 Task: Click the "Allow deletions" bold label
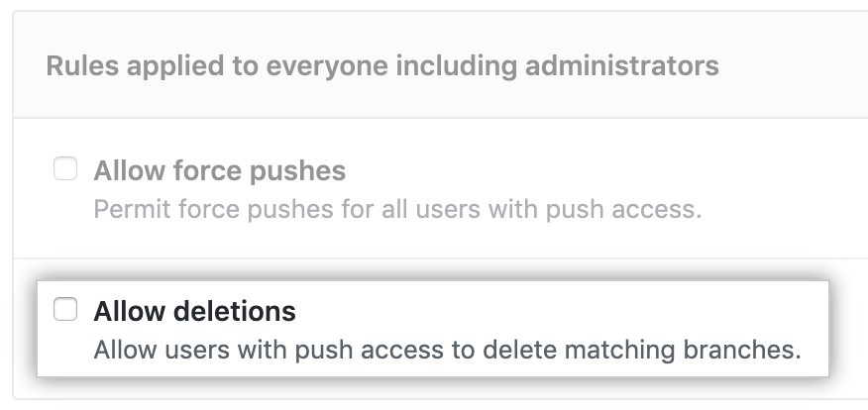[194, 312]
